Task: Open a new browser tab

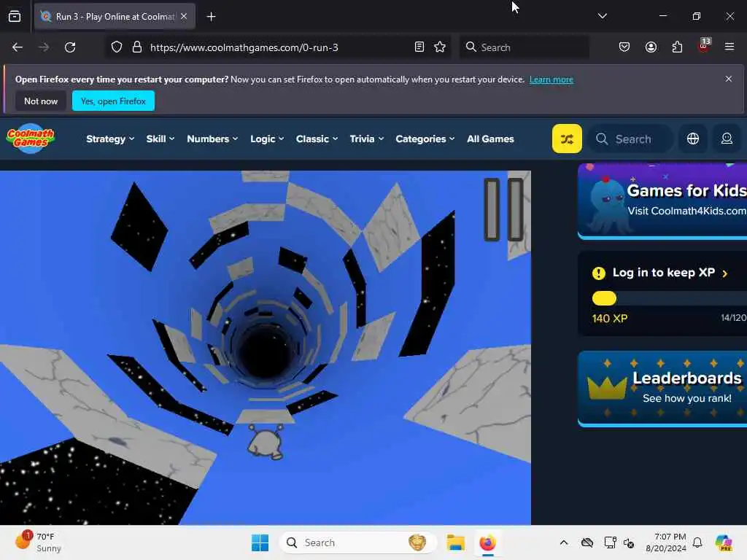Action: point(211,17)
